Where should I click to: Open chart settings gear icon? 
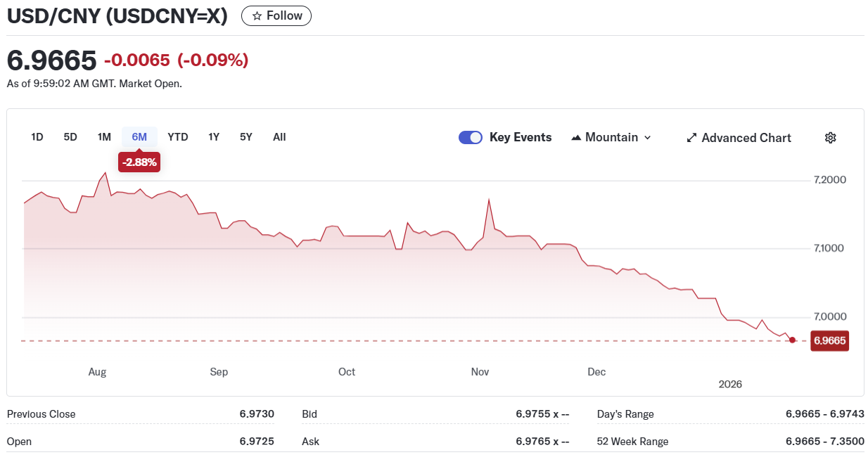point(830,138)
